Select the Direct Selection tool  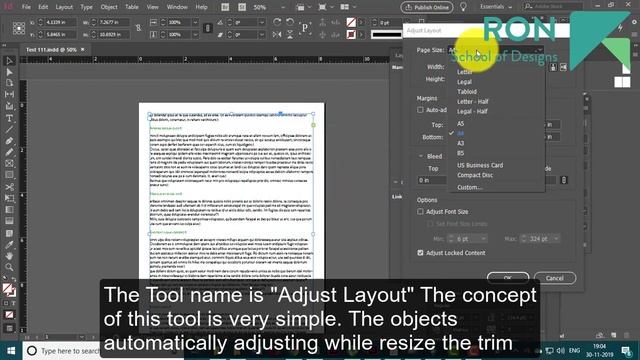pos(9,72)
